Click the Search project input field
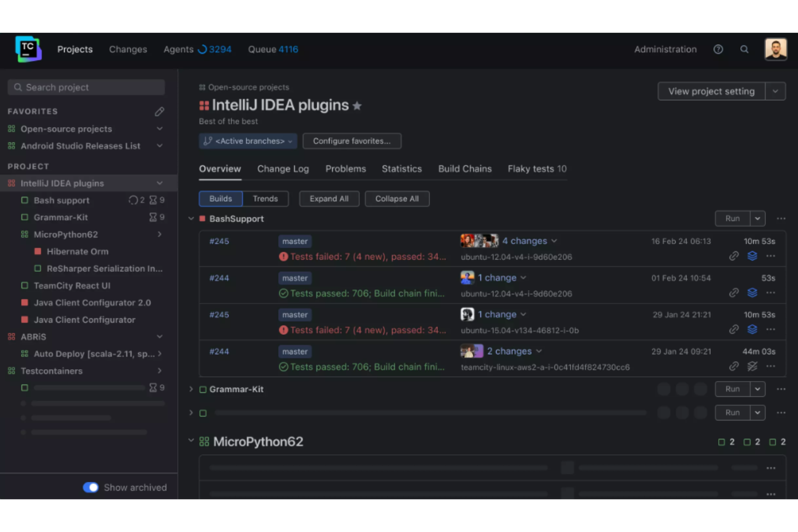The image size is (798, 532). [86, 87]
